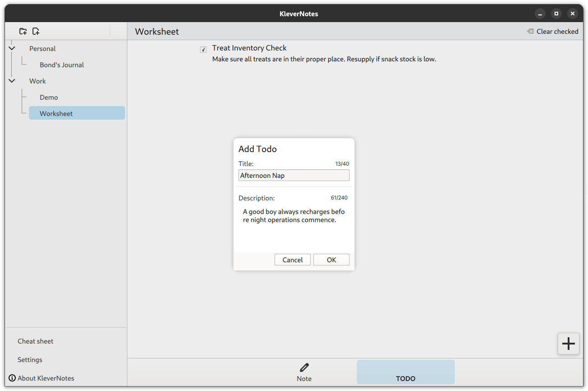Click the new folder icon in sidebar
Image resolution: width=588 pixels, height=391 pixels.
pyautogui.click(x=23, y=31)
